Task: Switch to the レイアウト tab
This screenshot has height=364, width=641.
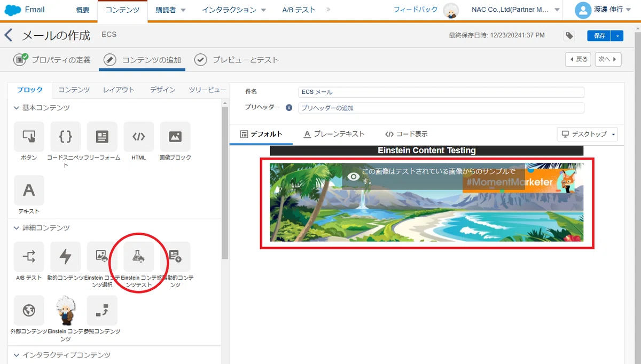Action: tap(119, 90)
